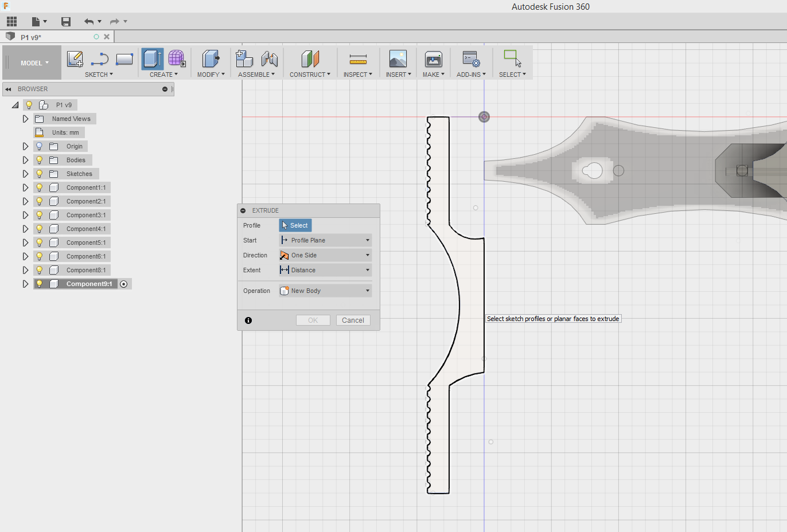The height and width of the screenshot is (532, 787).
Task: Click the Undo arrow
Action: pos(89,22)
